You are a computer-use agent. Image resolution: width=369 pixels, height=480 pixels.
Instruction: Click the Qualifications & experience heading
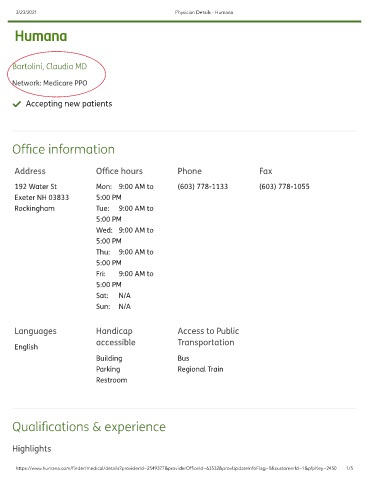pos(89,427)
